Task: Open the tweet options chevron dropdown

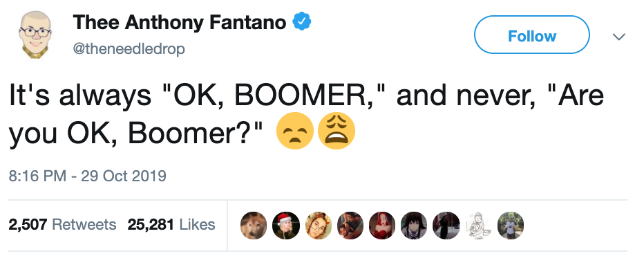Action: (x=618, y=37)
